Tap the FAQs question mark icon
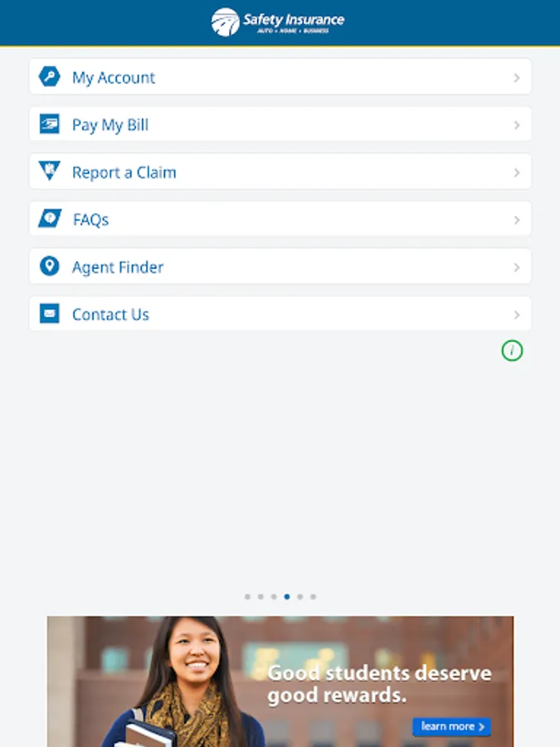 point(50,218)
